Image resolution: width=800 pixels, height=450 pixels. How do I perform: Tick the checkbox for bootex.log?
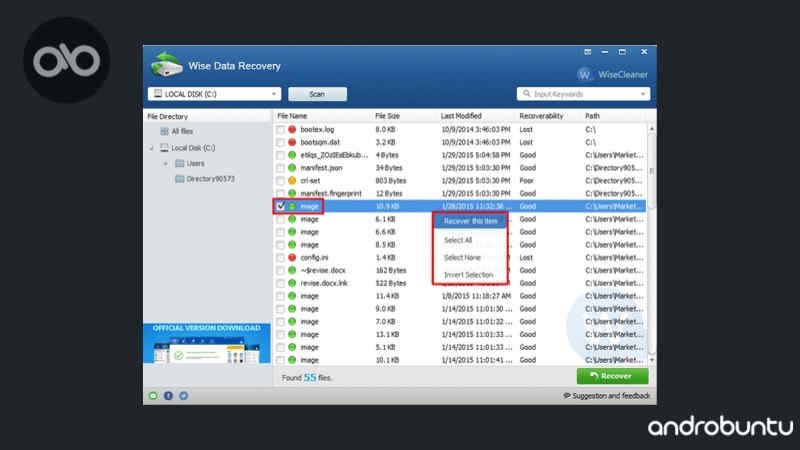280,130
